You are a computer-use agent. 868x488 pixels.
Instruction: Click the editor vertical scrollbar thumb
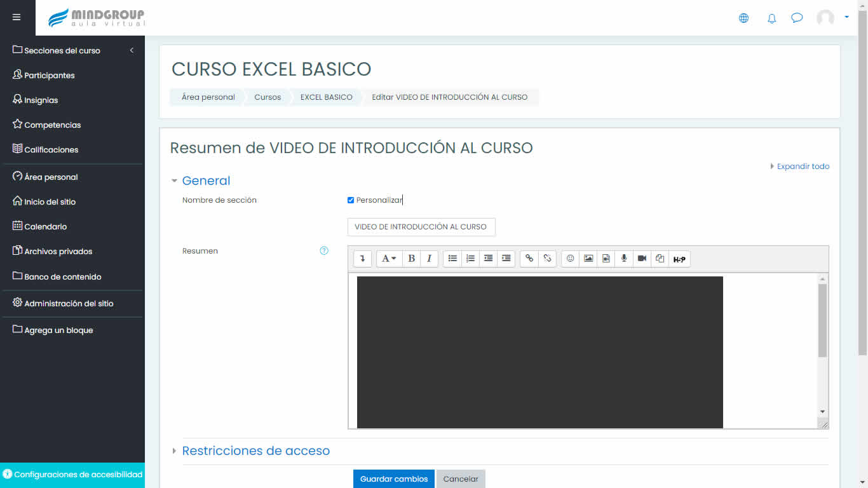pyautogui.click(x=823, y=321)
